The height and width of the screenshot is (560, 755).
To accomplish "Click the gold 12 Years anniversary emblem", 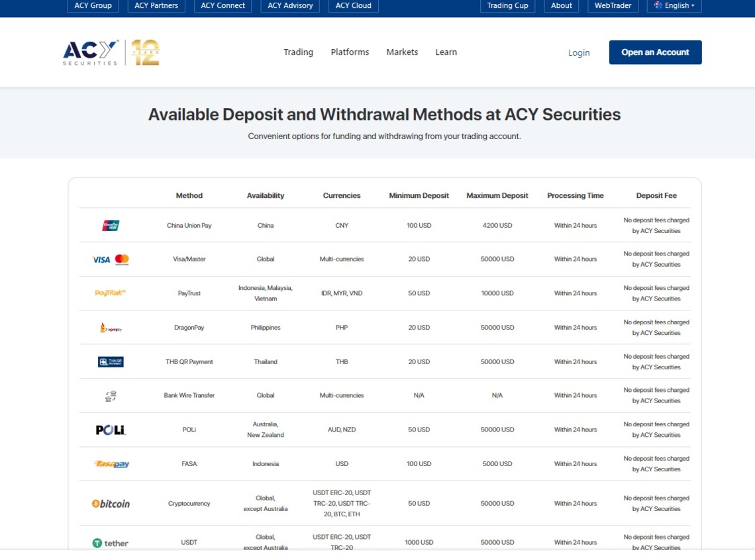I will pos(146,52).
